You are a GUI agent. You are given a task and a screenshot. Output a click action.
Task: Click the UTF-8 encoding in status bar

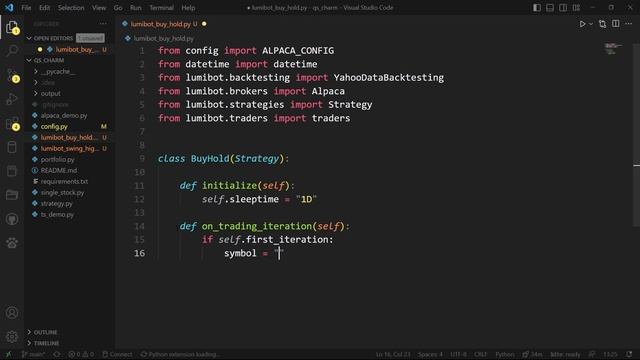458,354
